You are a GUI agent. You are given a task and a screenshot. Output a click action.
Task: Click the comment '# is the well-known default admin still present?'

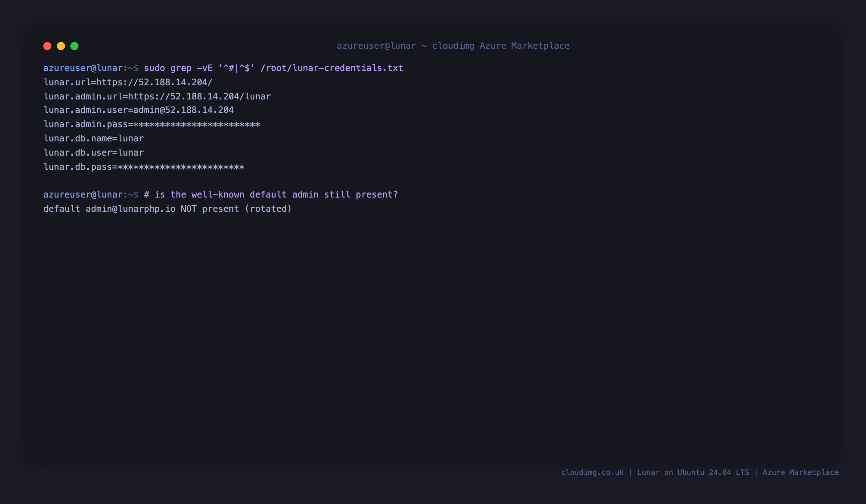(x=271, y=195)
